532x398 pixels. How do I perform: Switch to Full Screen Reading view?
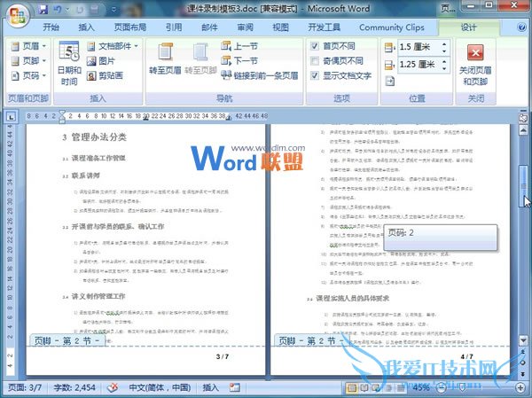click(364, 387)
